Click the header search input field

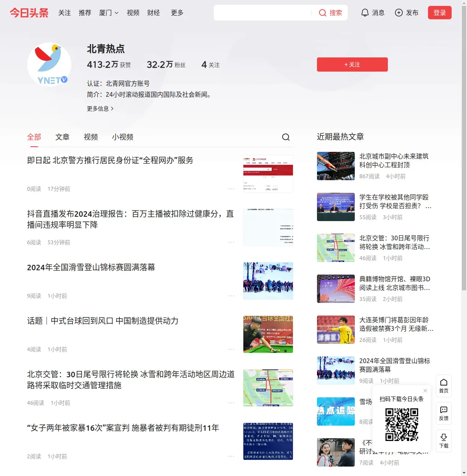[x=263, y=13]
